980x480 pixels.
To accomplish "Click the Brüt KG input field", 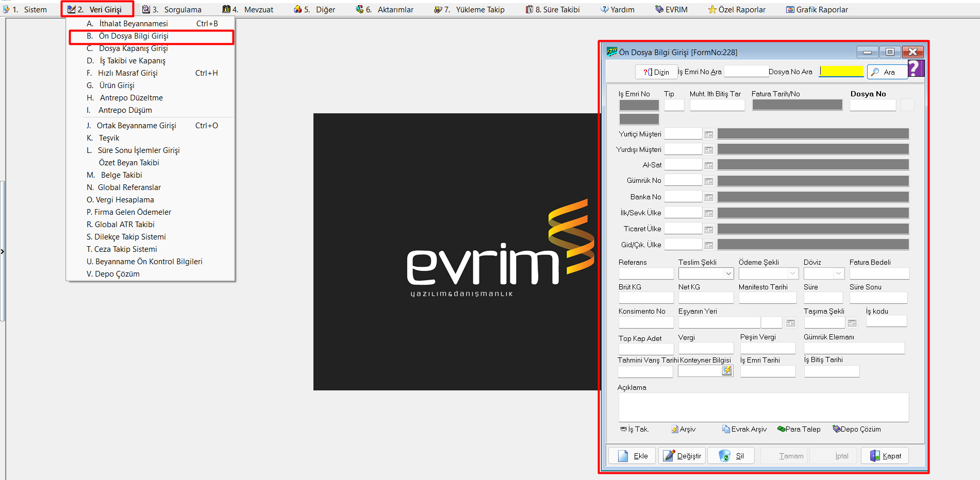I will tap(646, 298).
